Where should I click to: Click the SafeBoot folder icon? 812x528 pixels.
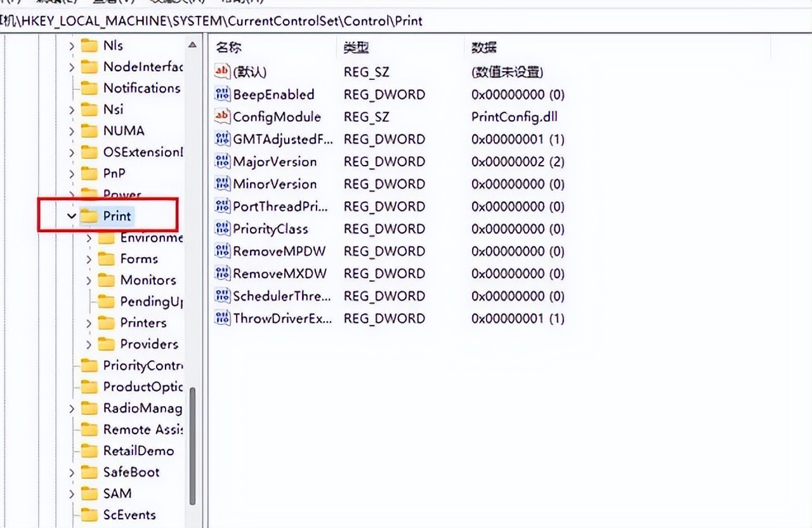click(91, 472)
